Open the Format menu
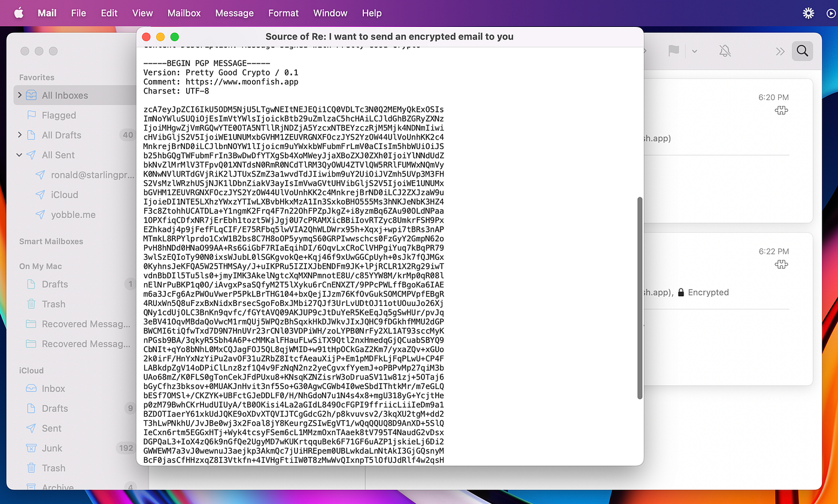The height and width of the screenshot is (504, 838). click(x=283, y=13)
